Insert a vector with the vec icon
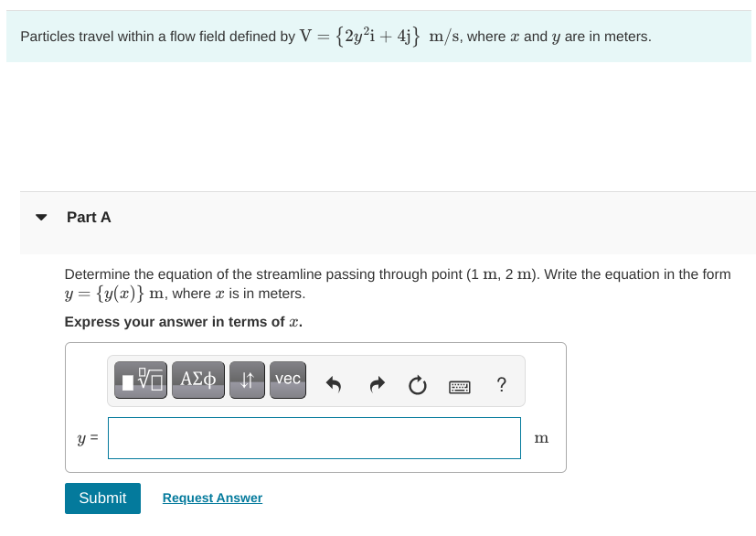The width and height of the screenshot is (756, 536). [x=288, y=380]
